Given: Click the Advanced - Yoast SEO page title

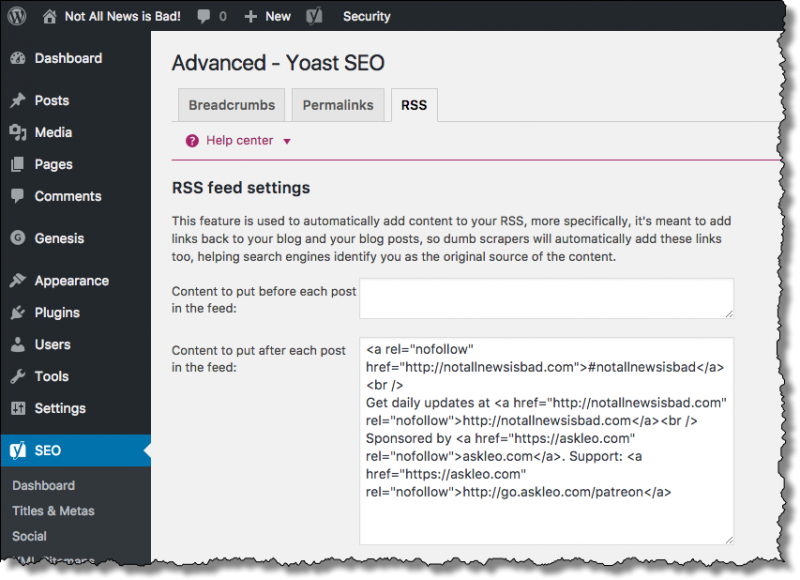Looking at the screenshot, I should pyautogui.click(x=278, y=63).
